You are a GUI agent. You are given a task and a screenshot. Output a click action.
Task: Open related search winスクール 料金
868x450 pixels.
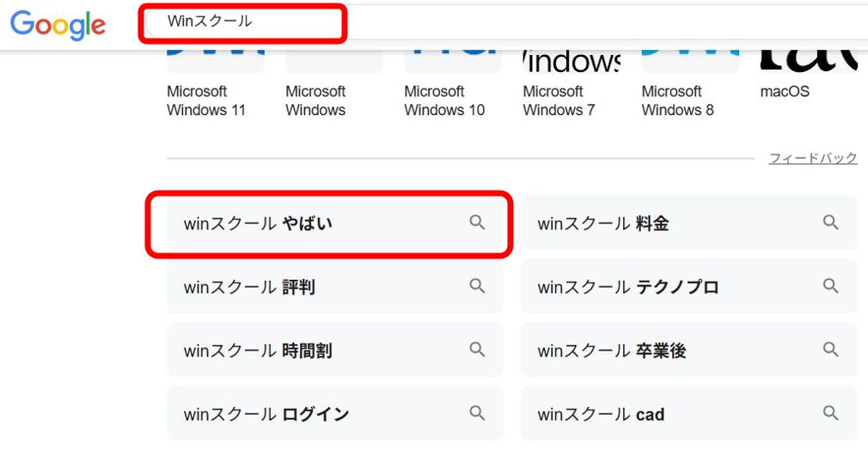pos(688,223)
